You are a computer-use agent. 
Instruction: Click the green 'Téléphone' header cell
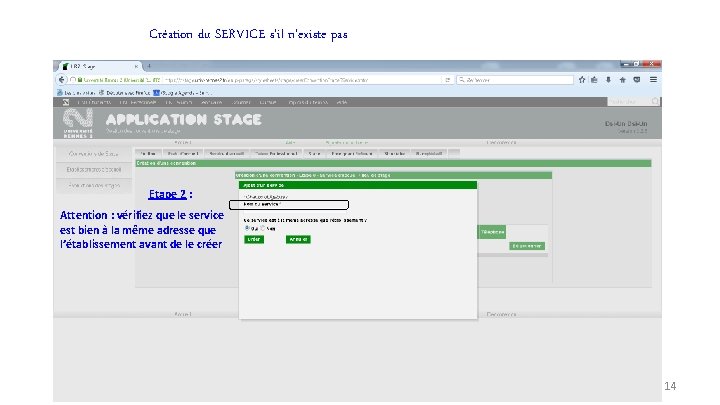tap(492, 232)
